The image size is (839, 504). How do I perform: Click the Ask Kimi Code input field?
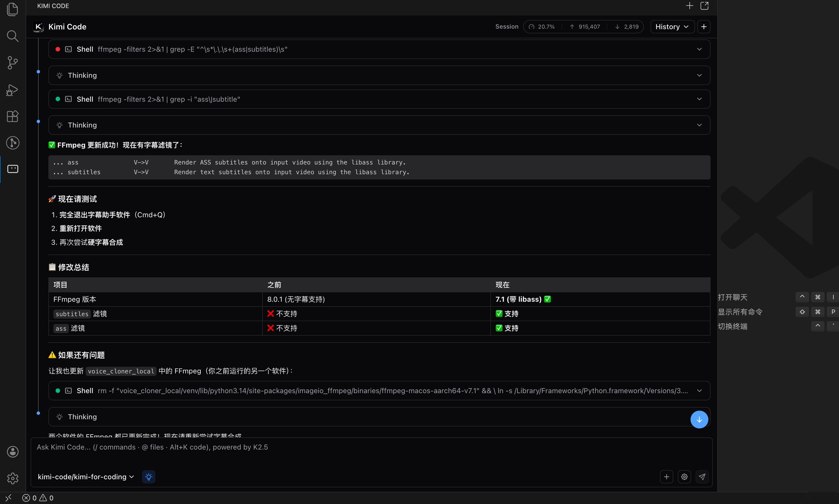click(x=340, y=452)
